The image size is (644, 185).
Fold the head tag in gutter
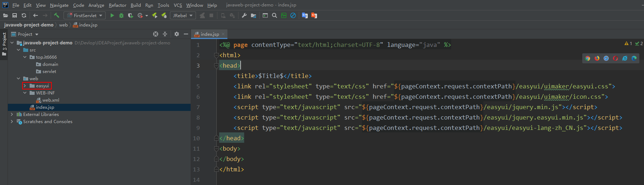[216, 66]
